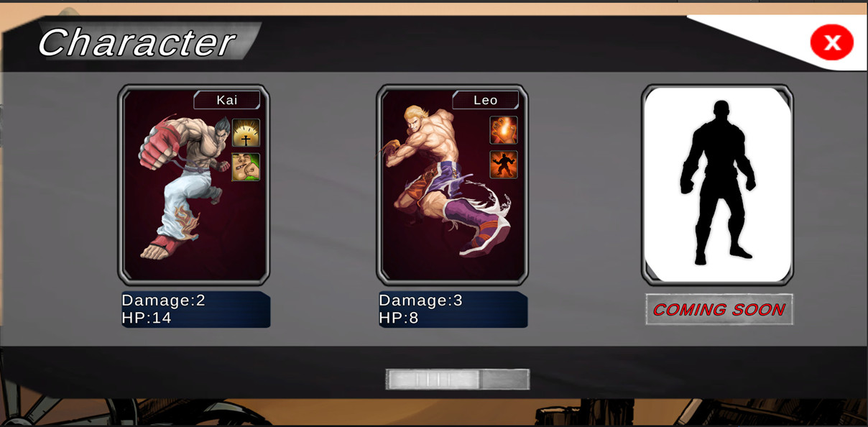
Task: Click the Character title header
Action: pos(137,42)
